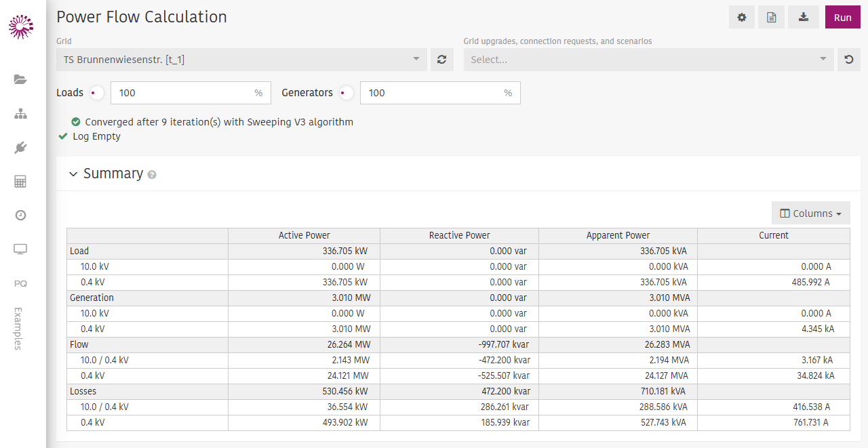Image resolution: width=868 pixels, height=448 pixels.
Task: Open the network hierarchy icon in the sidebar
Action: pos(20,113)
